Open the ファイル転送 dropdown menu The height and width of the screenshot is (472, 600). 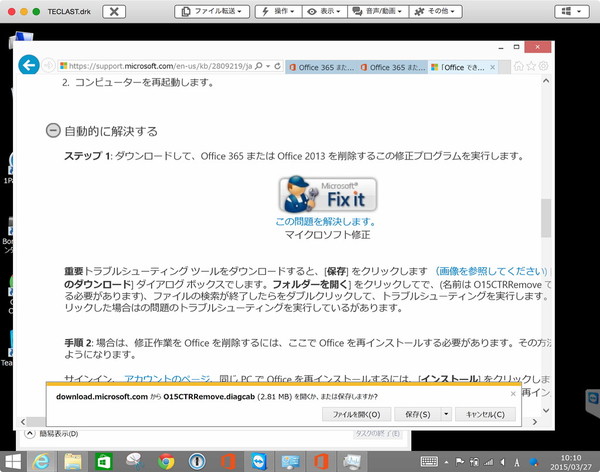[212, 11]
